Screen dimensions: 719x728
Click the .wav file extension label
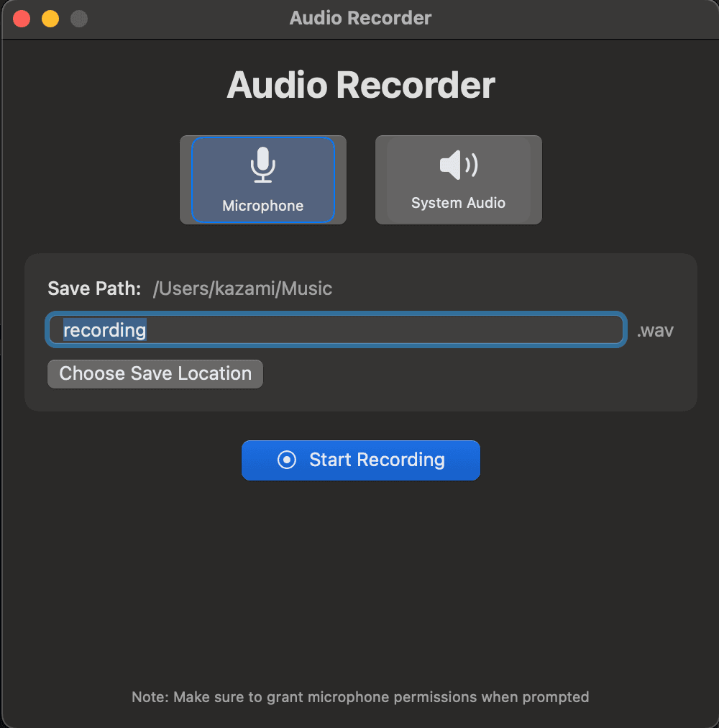tap(655, 331)
